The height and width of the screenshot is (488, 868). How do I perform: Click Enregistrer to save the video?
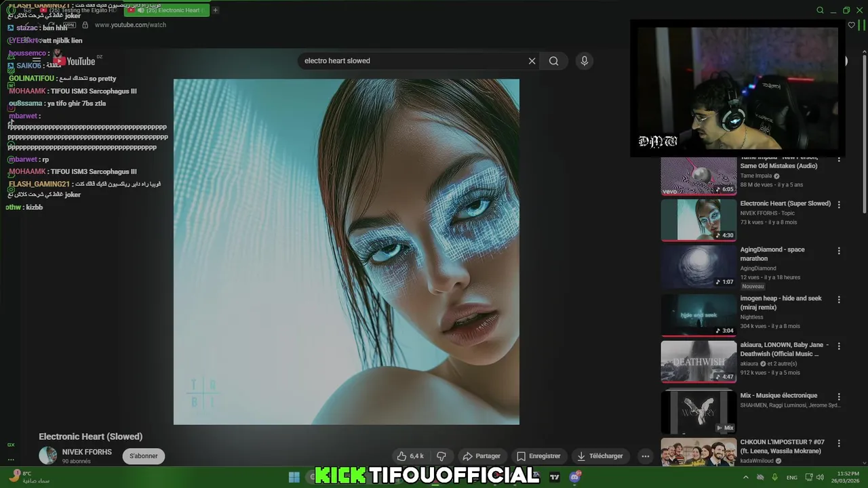[538, 456]
